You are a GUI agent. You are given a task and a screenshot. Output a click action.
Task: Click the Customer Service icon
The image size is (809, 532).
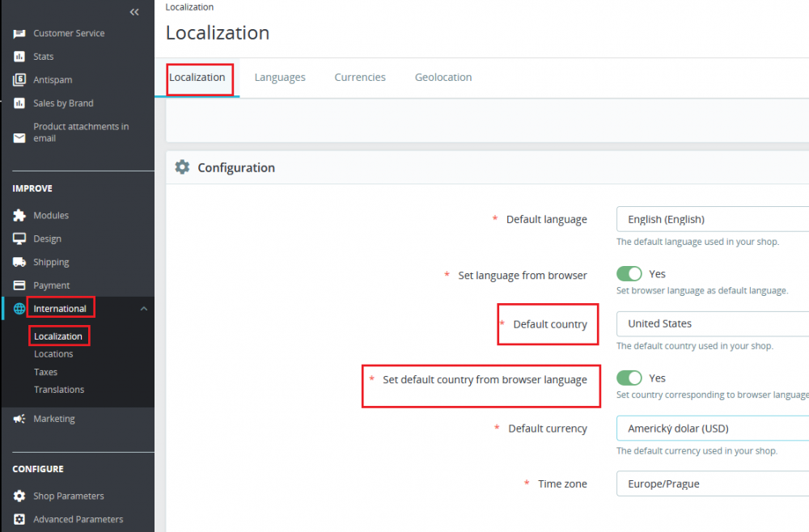coord(19,33)
